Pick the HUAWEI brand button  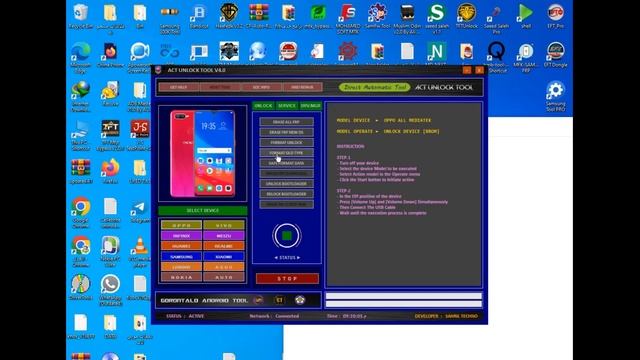181,246
